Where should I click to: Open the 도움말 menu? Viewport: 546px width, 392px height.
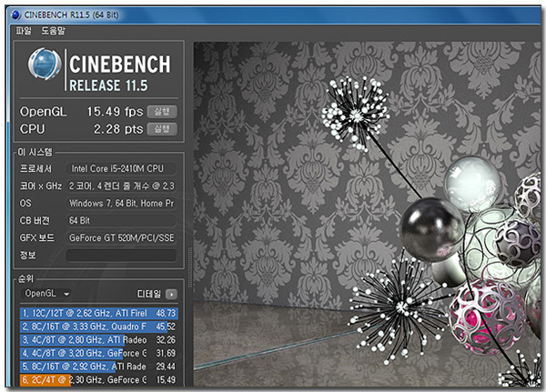coord(54,31)
